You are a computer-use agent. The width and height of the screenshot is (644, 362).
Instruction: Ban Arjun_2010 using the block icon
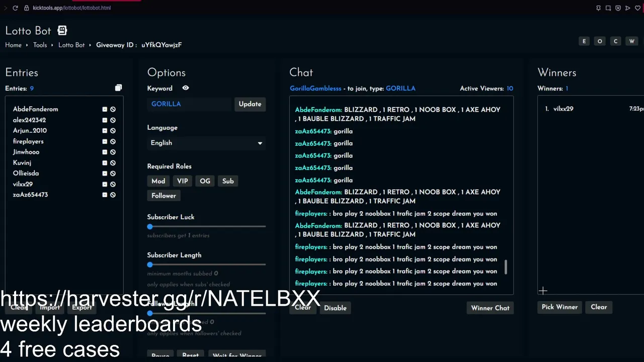click(x=113, y=131)
